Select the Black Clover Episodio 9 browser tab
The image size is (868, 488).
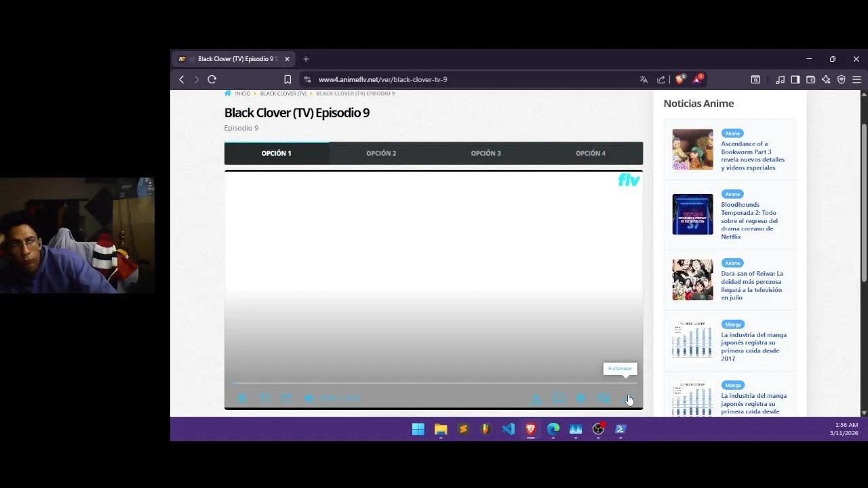[x=235, y=59]
